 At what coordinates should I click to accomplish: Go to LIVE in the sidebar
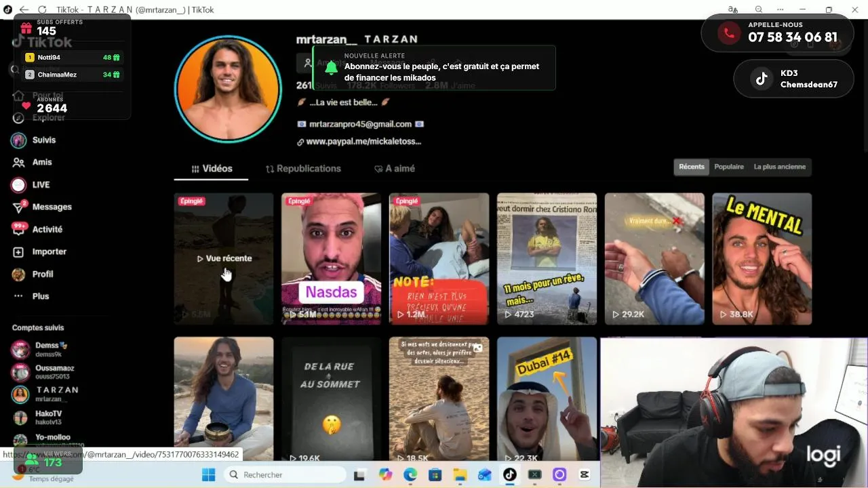[x=31, y=184]
